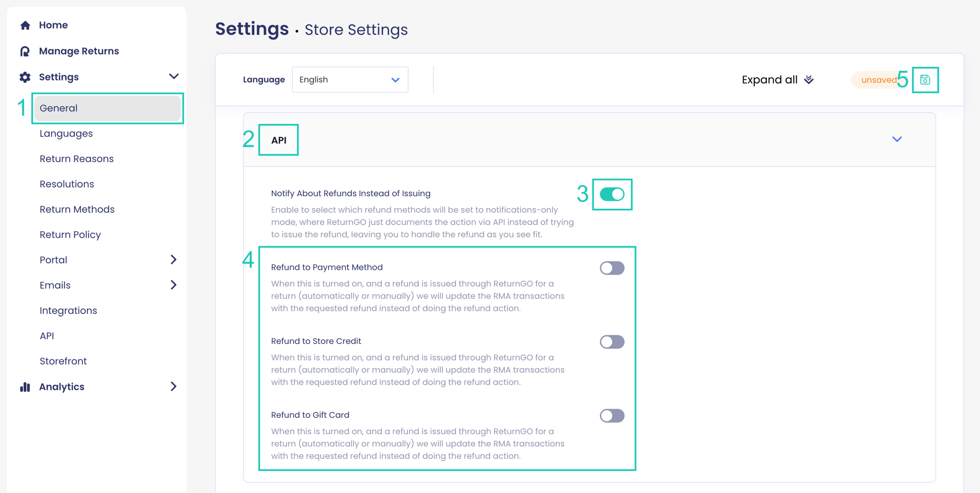980x493 pixels.
Task: Click the Refund to Gift Card label
Action: click(x=310, y=415)
